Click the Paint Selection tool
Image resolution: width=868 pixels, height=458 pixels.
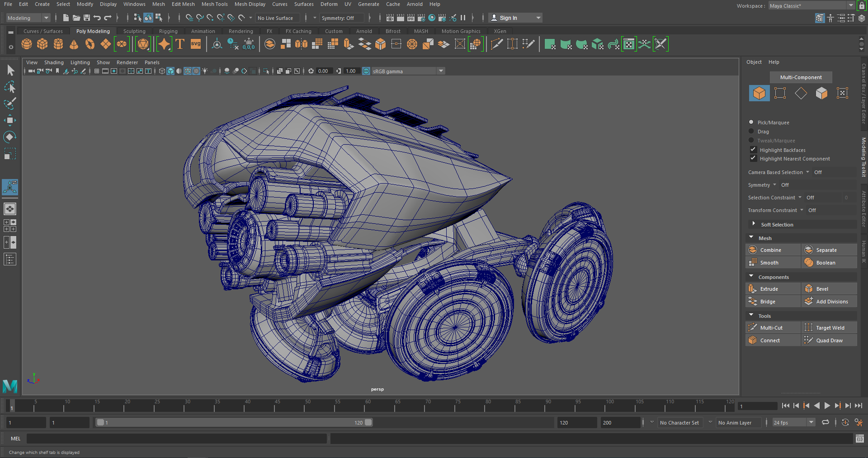(10, 104)
